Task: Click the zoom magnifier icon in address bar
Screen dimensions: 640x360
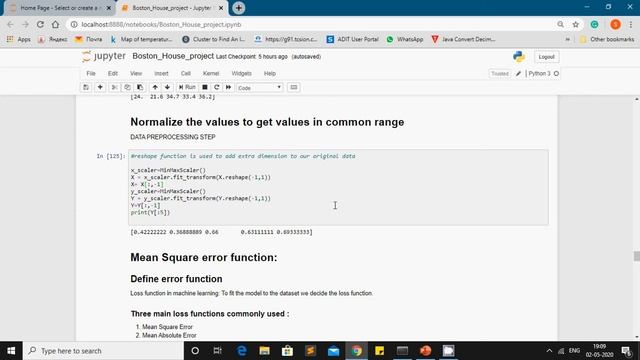Action: (560, 24)
